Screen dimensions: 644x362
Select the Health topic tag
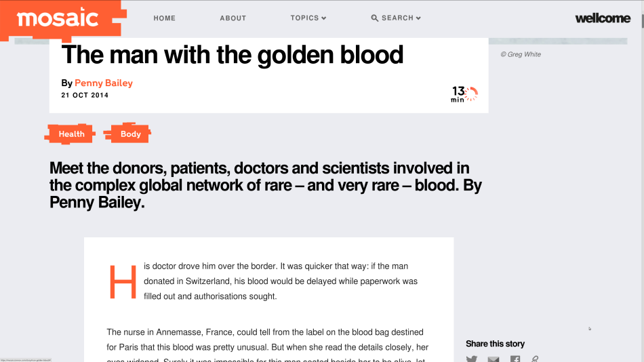[71, 134]
